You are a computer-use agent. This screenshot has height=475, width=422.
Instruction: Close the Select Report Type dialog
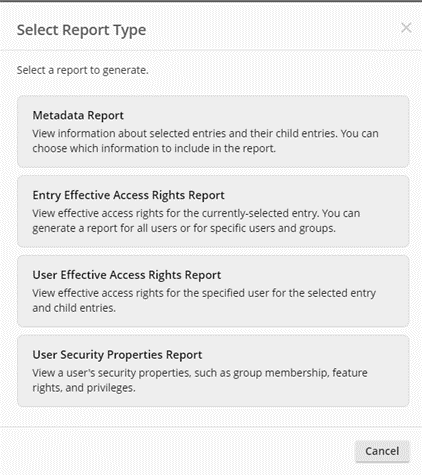[x=406, y=28]
